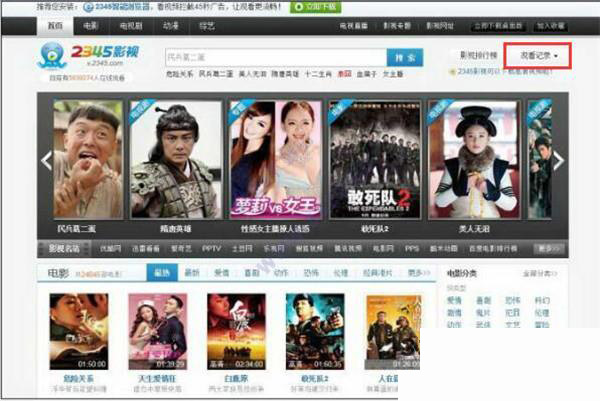Click the search input field
This screenshot has width=600, height=401.
click(276, 58)
